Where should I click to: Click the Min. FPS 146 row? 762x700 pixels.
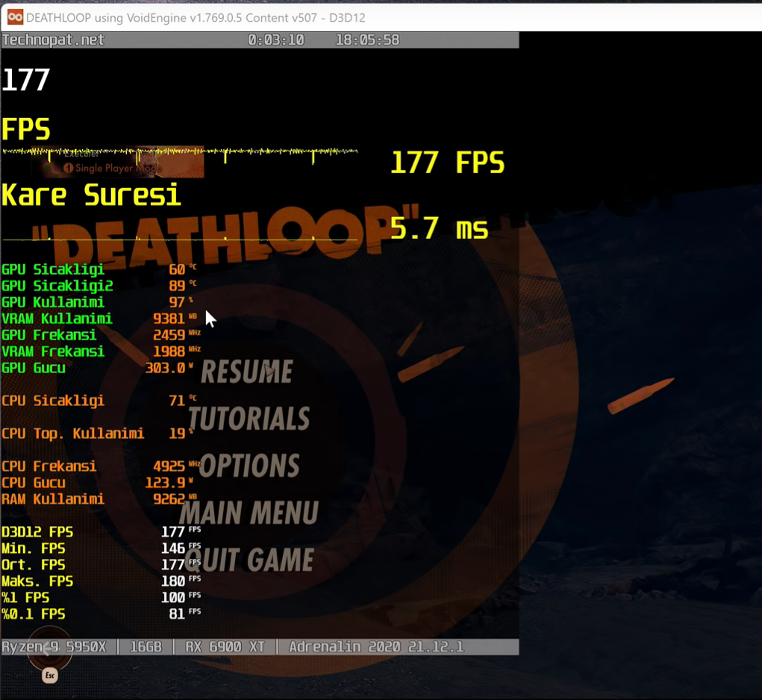coord(101,549)
